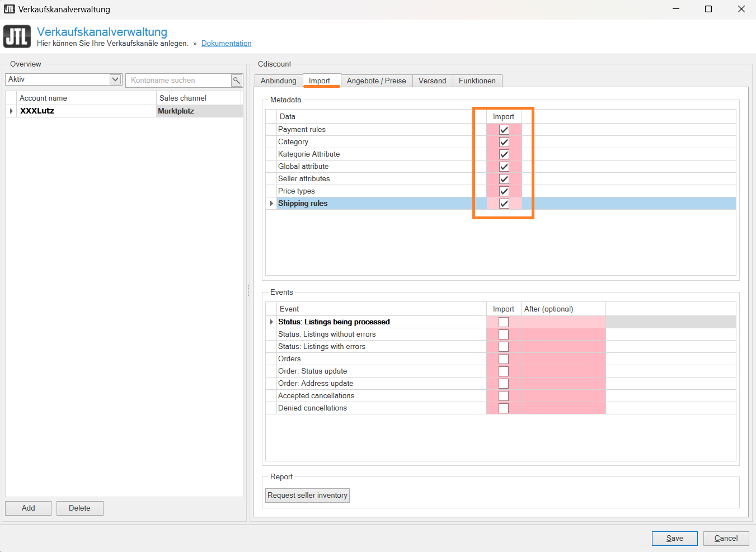The image size is (756, 552).
Task: Check Status: Listings with errors import
Action: pos(504,347)
